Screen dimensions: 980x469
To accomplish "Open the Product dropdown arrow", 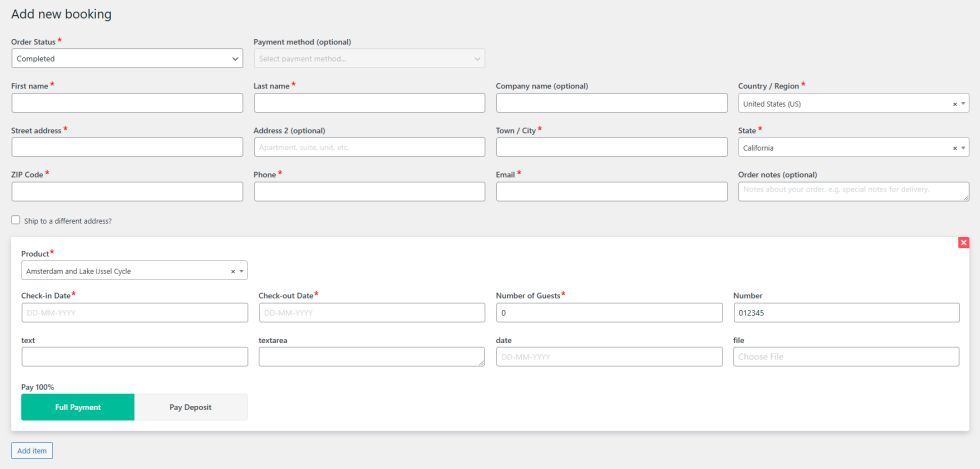I will (241, 271).
